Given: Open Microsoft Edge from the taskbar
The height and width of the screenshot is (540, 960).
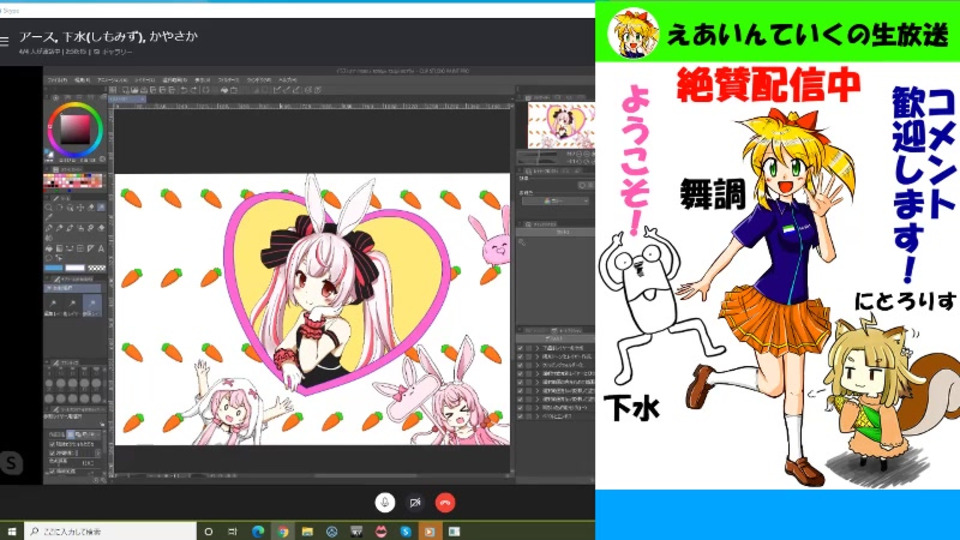Looking at the screenshot, I should point(258,531).
